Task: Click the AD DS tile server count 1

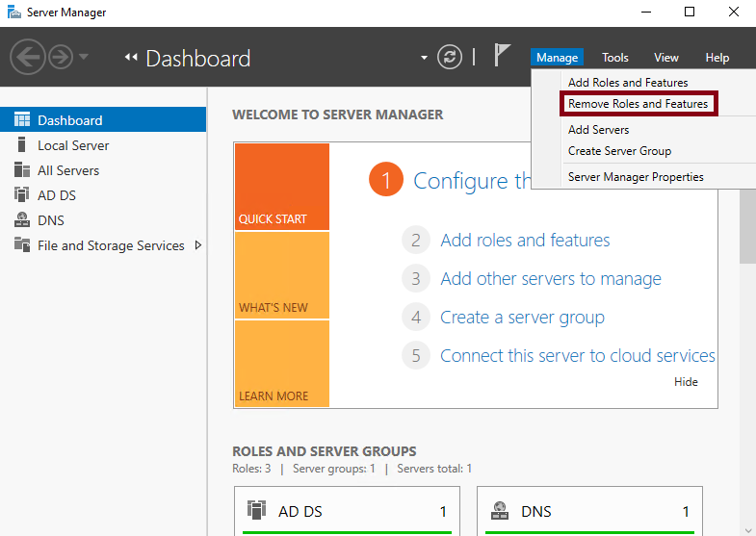Action: coord(443,511)
